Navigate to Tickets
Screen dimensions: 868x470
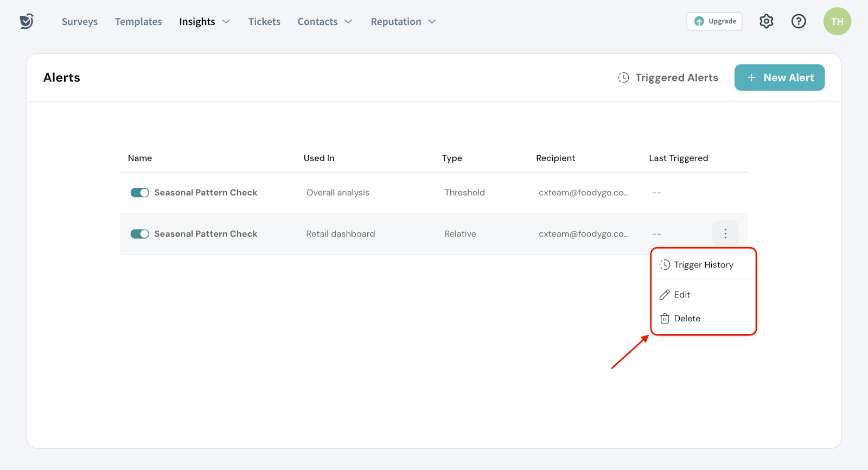click(x=264, y=22)
